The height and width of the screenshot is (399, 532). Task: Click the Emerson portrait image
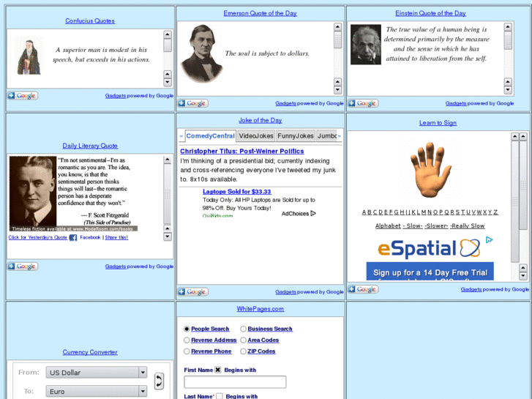tap(201, 53)
